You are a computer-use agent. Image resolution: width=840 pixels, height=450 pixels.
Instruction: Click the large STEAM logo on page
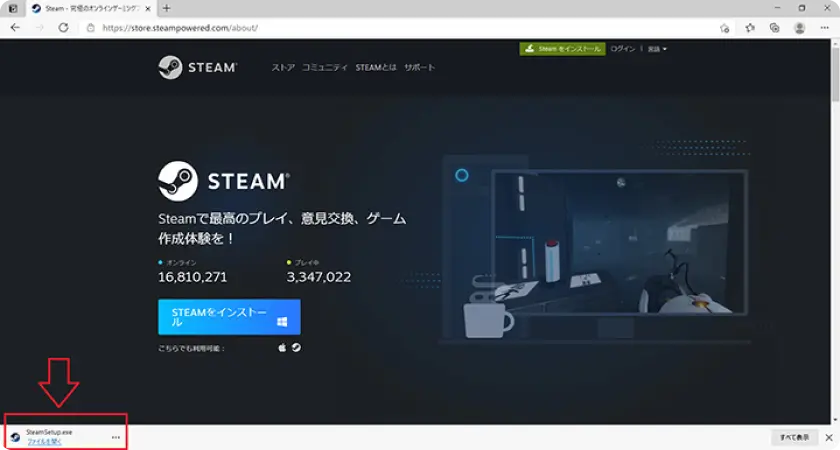tap(224, 181)
